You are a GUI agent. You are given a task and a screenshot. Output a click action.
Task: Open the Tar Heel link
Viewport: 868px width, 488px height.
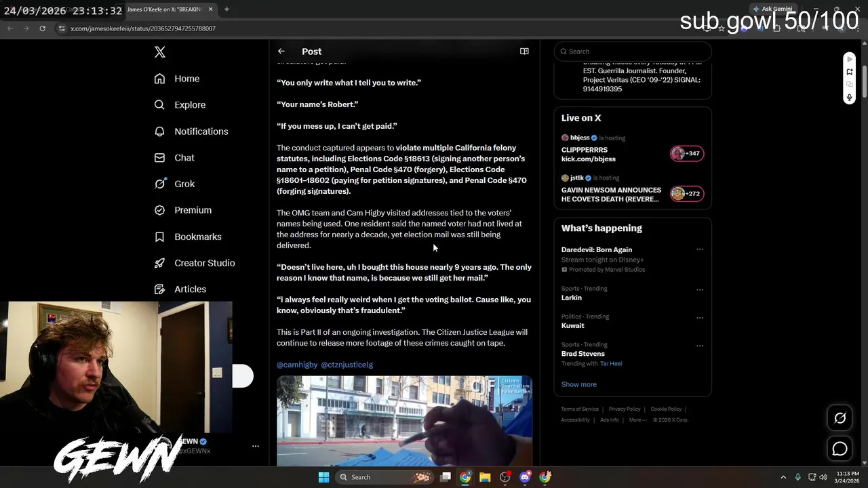tap(611, 364)
